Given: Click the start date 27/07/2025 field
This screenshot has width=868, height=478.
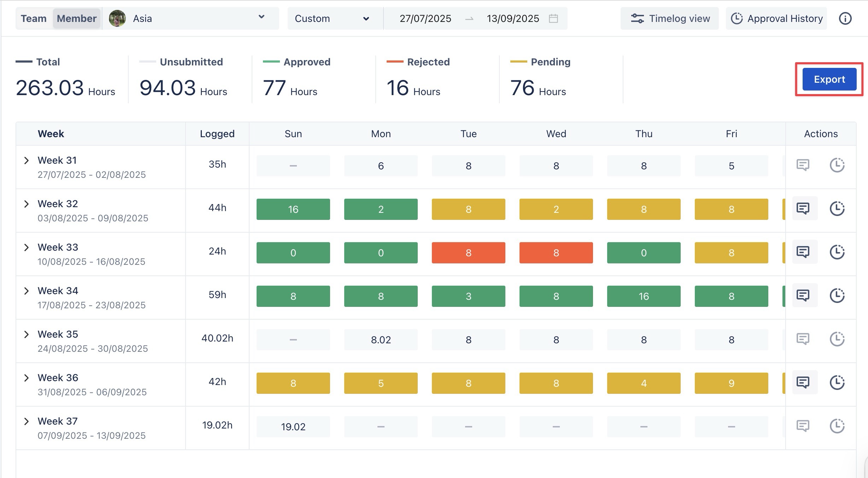Looking at the screenshot, I should pyautogui.click(x=425, y=18).
